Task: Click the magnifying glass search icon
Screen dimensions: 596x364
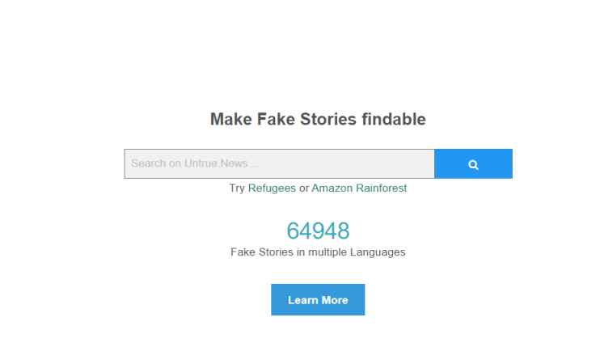Action: 473,164
